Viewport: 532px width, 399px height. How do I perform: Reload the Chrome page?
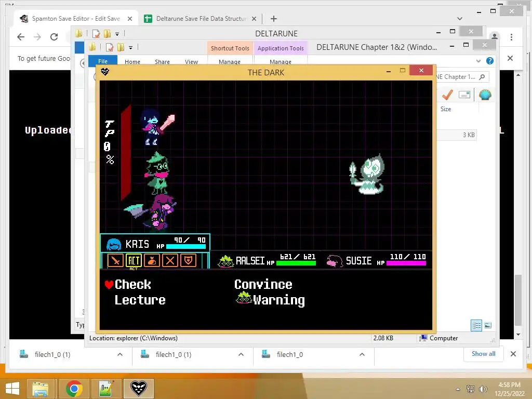(x=54, y=37)
